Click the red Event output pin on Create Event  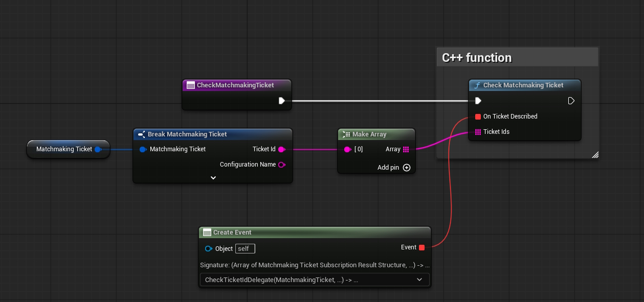pos(421,247)
